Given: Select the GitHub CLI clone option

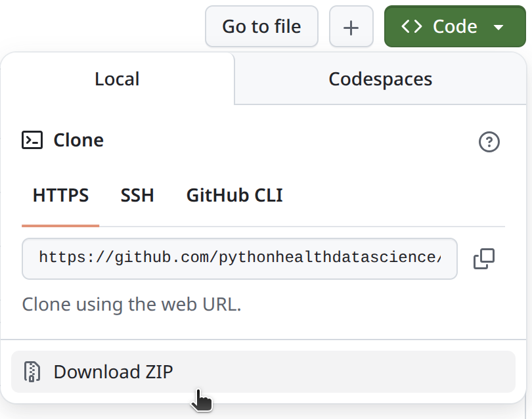Looking at the screenshot, I should click(234, 195).
